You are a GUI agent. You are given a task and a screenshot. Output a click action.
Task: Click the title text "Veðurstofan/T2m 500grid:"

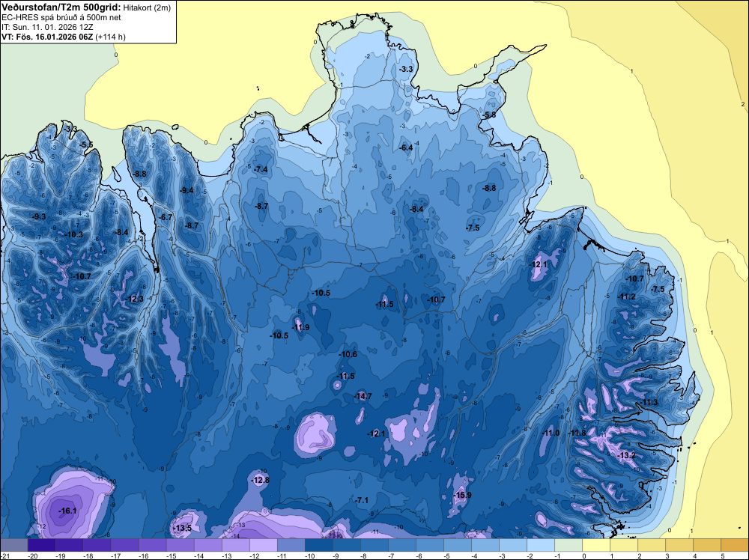[61, 7]
